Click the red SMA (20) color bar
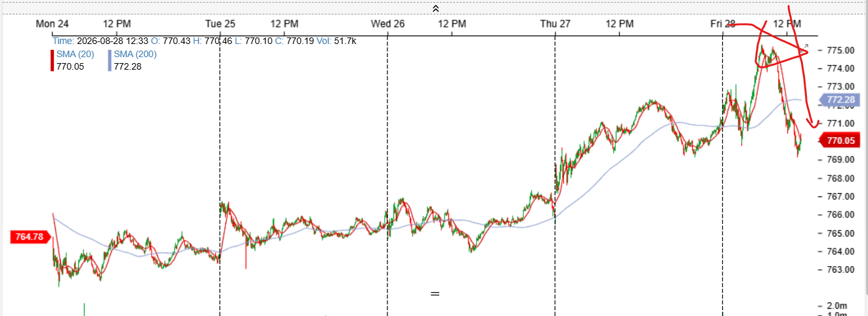The image size is (868, 316). click(53, 60)
